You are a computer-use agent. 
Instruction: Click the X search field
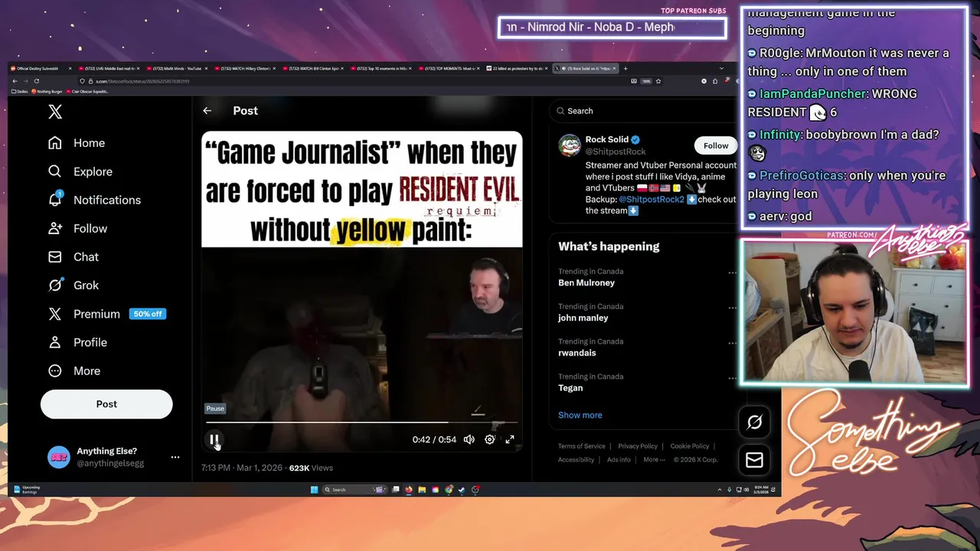(643, 111)
